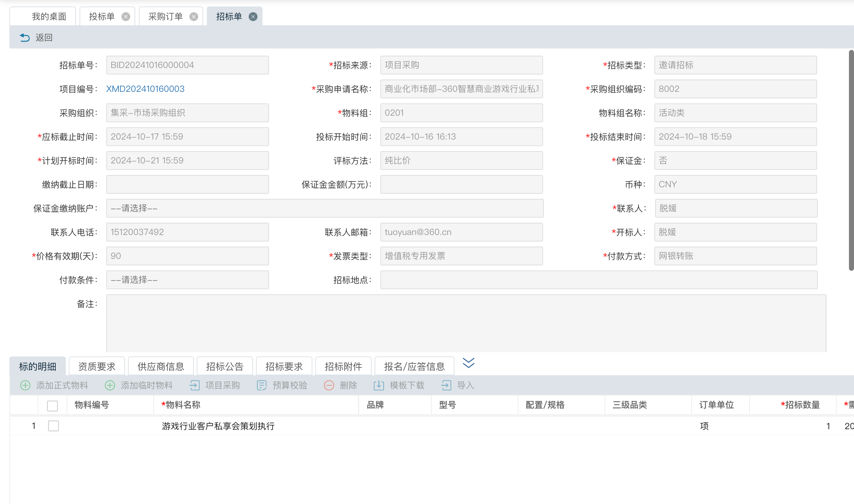Click the 项目采购 import icon

[x=195, y=385]
